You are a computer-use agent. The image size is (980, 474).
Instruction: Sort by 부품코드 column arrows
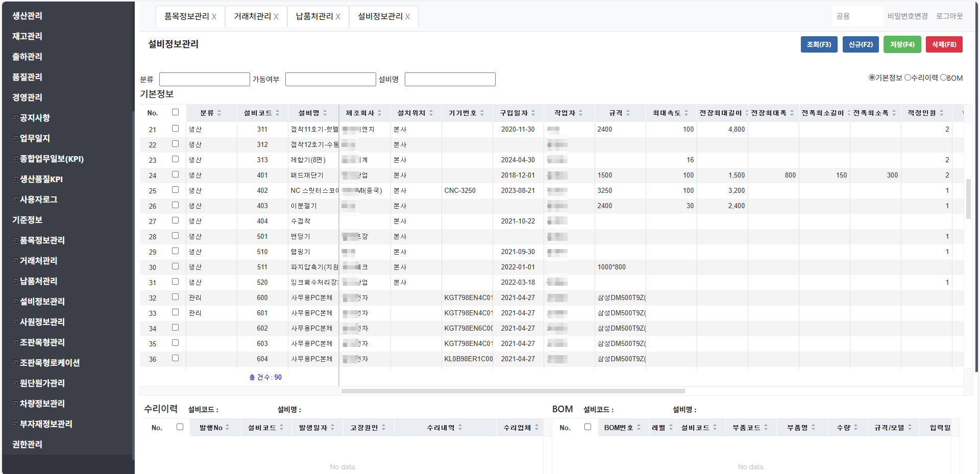766,428
